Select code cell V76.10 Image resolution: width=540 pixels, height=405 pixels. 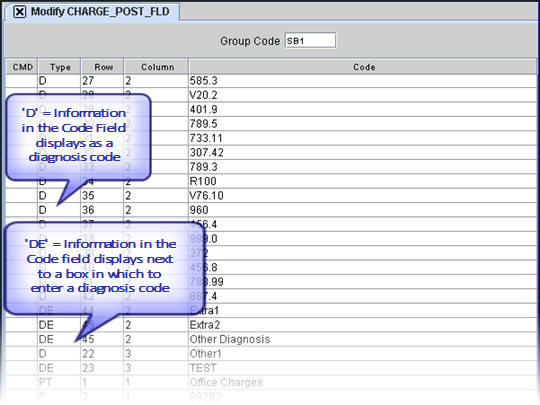pos(363,196)
